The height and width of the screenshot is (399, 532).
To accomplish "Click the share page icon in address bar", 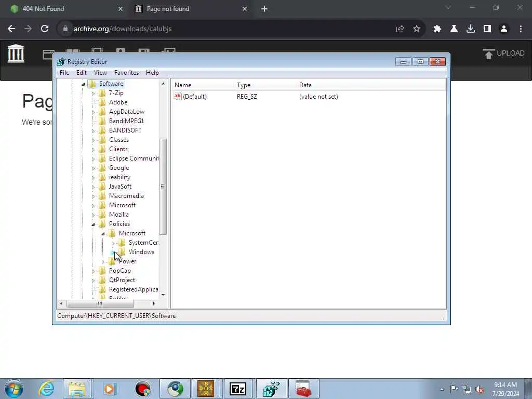I will tap(400, 29).
